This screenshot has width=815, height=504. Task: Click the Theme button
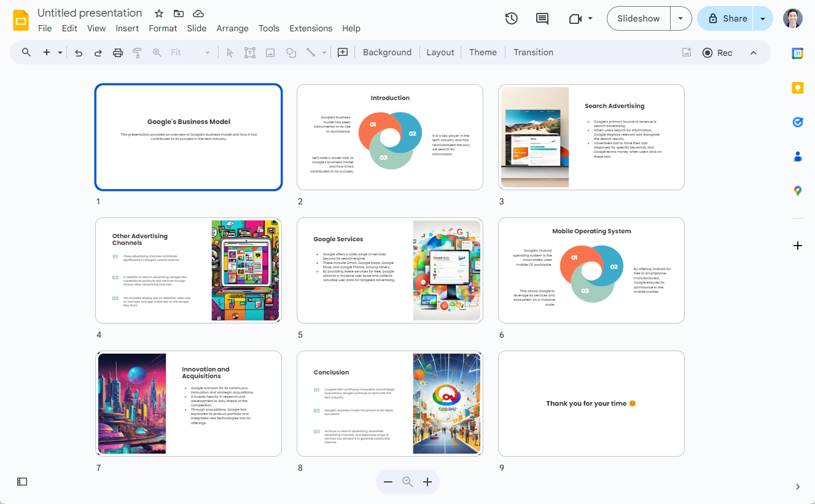tap(483, 52)
